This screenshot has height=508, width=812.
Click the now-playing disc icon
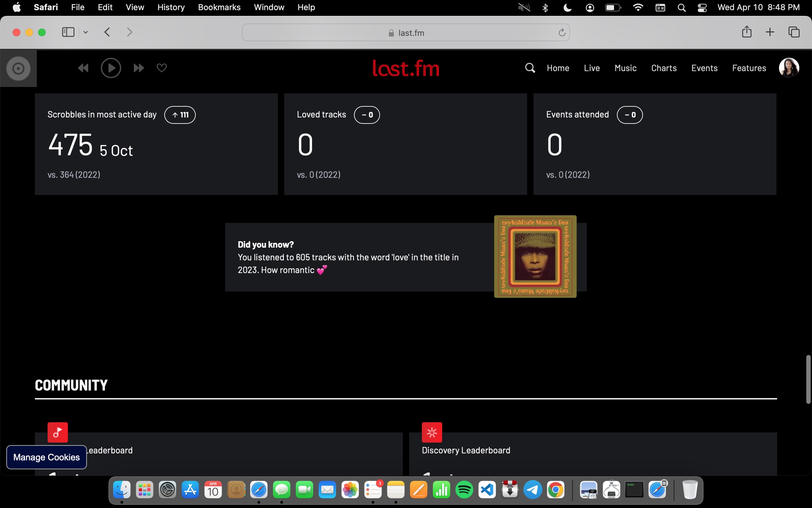18,69
